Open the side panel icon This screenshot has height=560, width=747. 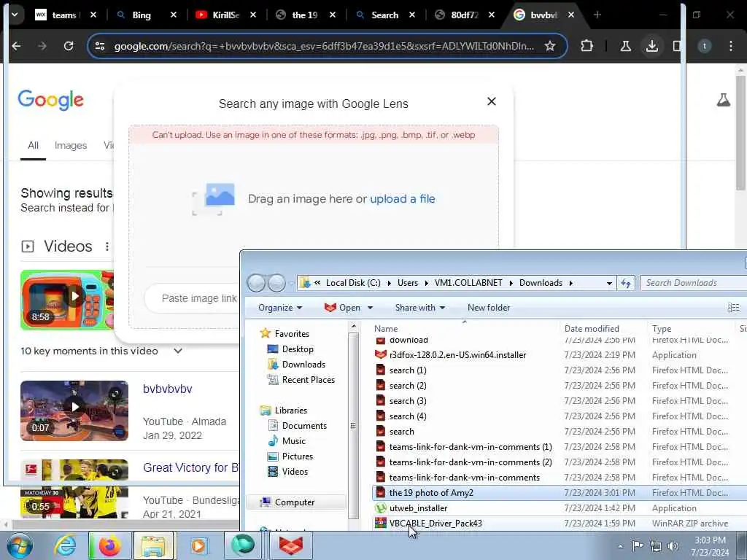pyautogui.click(x=676, y=46)
